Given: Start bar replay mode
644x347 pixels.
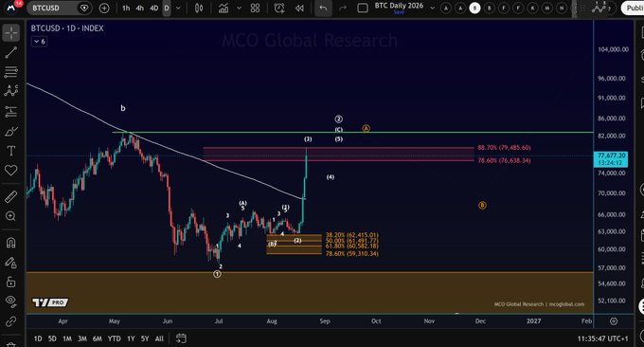Looking at the screenshot, I should coord(299,9).
